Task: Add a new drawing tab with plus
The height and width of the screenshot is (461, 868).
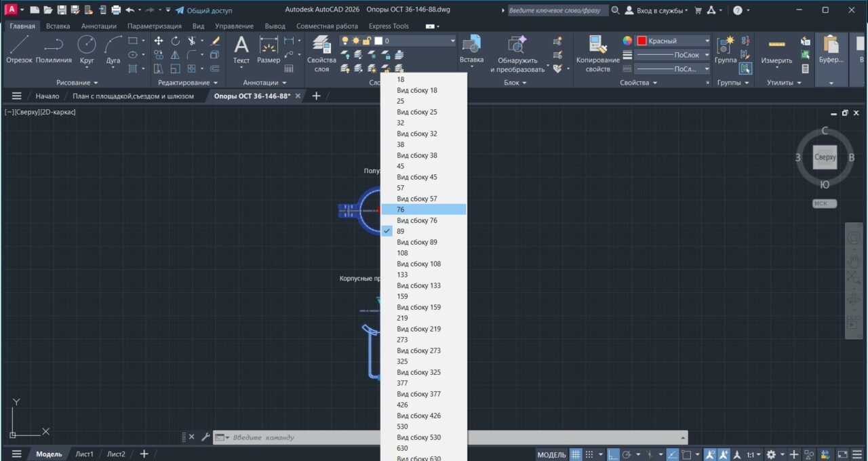Action: [316, 96]
